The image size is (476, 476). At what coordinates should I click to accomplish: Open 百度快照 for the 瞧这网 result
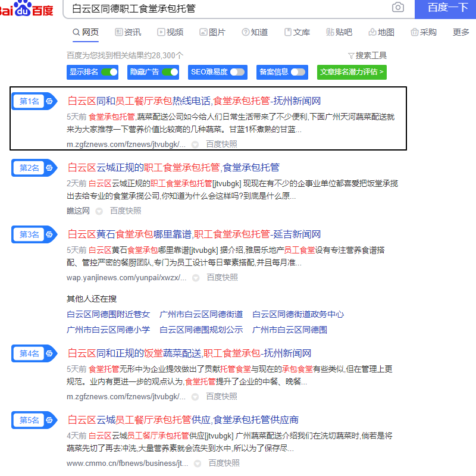(x=126, y=211)
